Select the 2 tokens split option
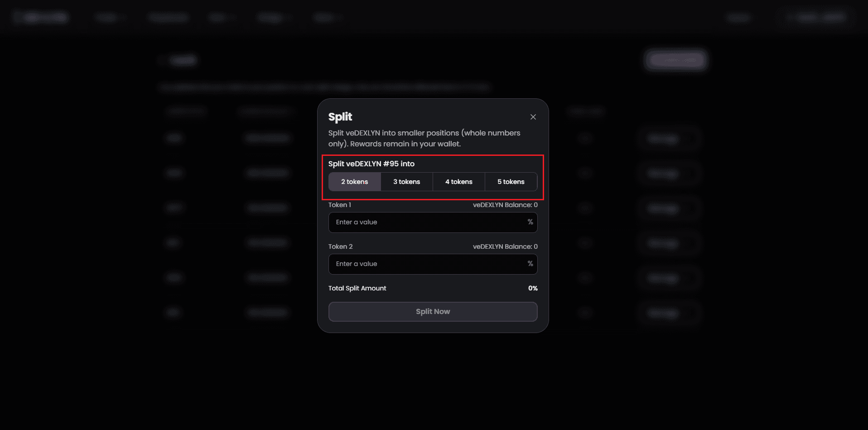The image size is (868, 430). [354, 182]
